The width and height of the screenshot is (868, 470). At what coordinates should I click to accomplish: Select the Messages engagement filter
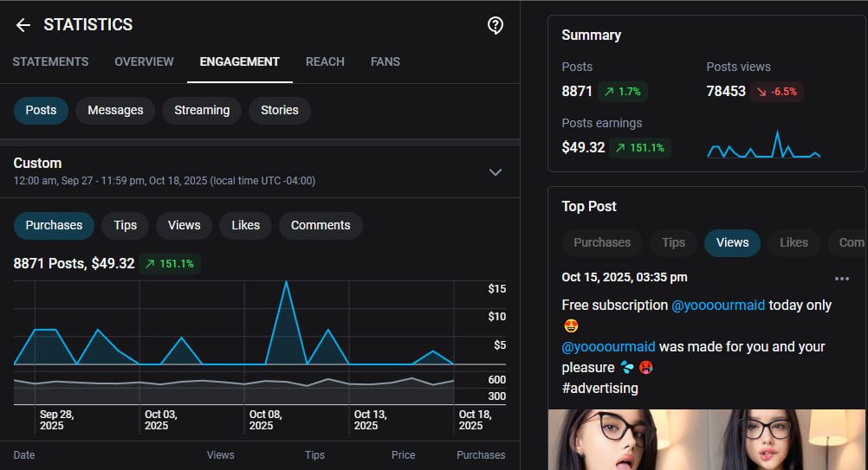click(x=115, y=111)
